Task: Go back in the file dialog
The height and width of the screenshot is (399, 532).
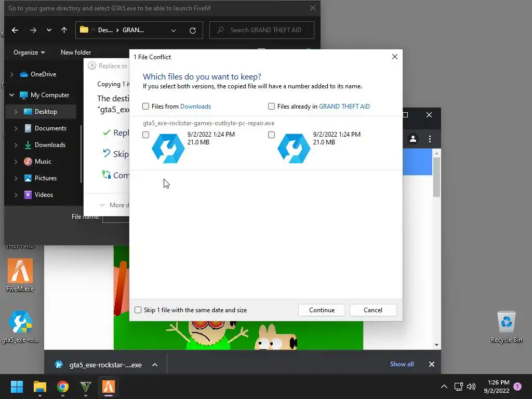Action: [15, 30]
